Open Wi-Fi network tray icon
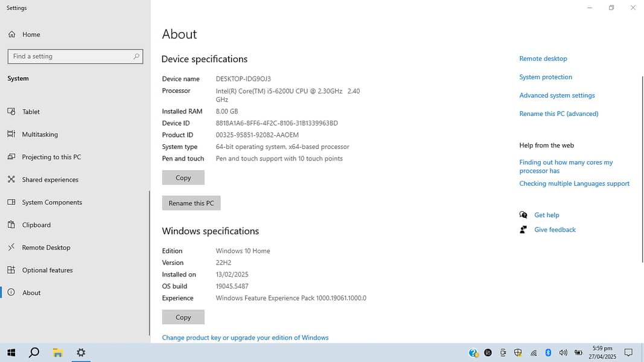This screenshot has height=362, width=644. (x=533, y=352)
